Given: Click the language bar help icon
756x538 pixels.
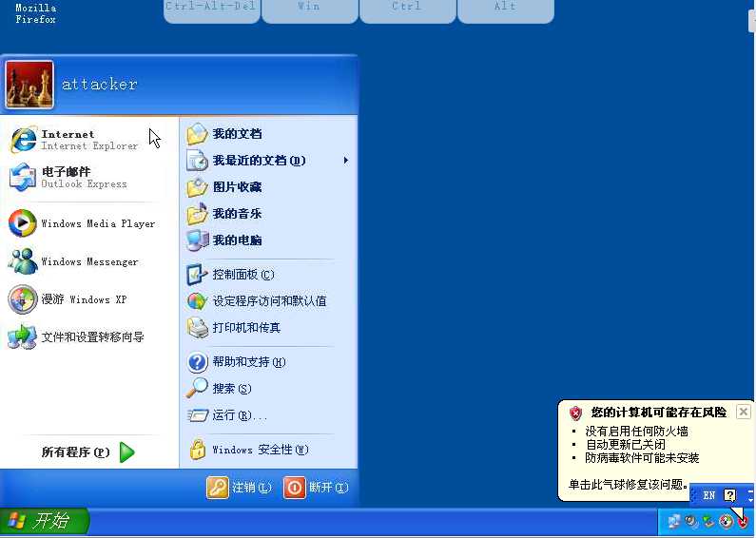Looking at the screenshot, I should click(x=730, y=495).
